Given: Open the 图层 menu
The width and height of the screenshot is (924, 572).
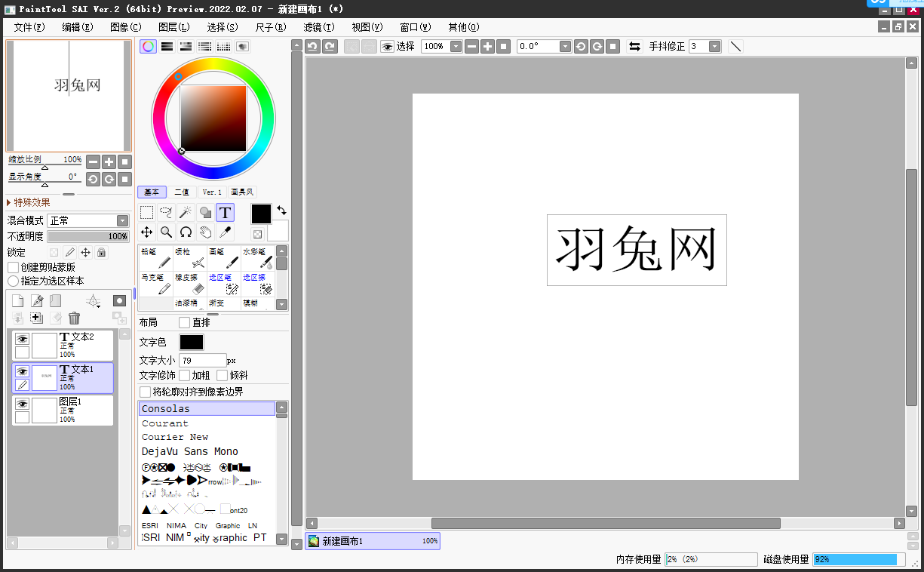Looking at the screenshot, I should click(174, 26).
